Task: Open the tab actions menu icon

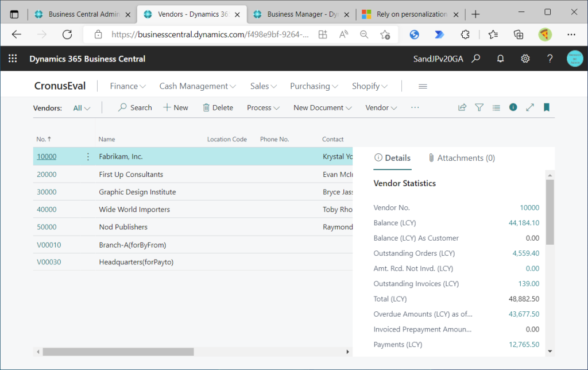Action: pyautogui.click(x=14, y=14)
